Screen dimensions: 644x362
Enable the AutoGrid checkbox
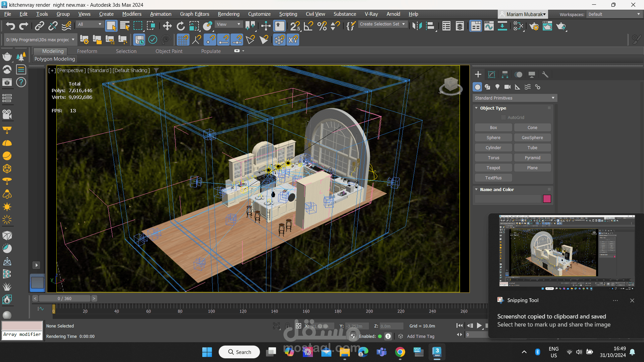(503, 117)
